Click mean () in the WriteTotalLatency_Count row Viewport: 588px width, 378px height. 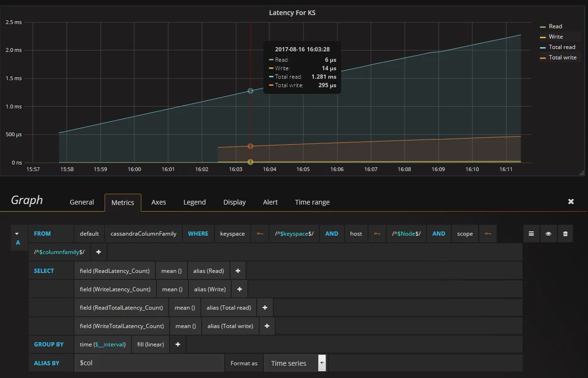186,326
